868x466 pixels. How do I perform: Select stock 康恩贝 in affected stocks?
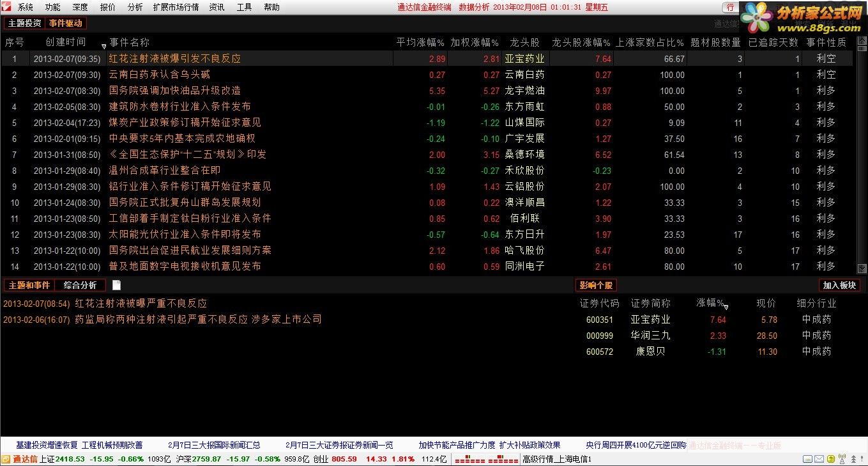click(650, 351)
